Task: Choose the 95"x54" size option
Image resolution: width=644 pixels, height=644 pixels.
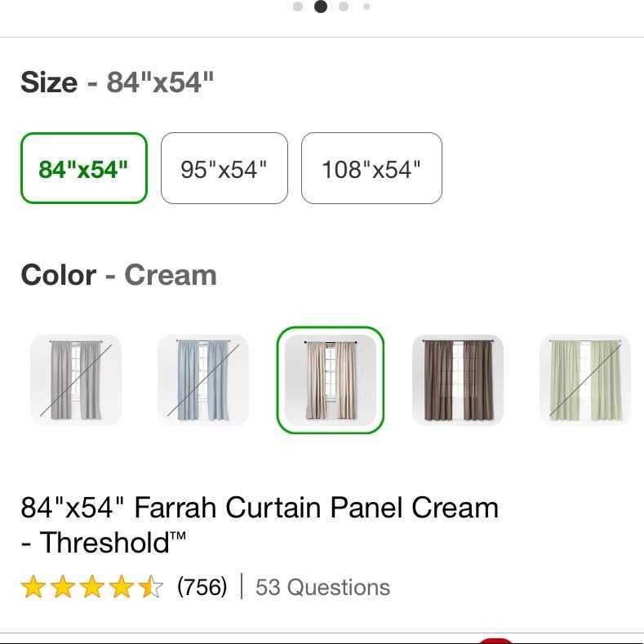Action: tap(224, 168)
